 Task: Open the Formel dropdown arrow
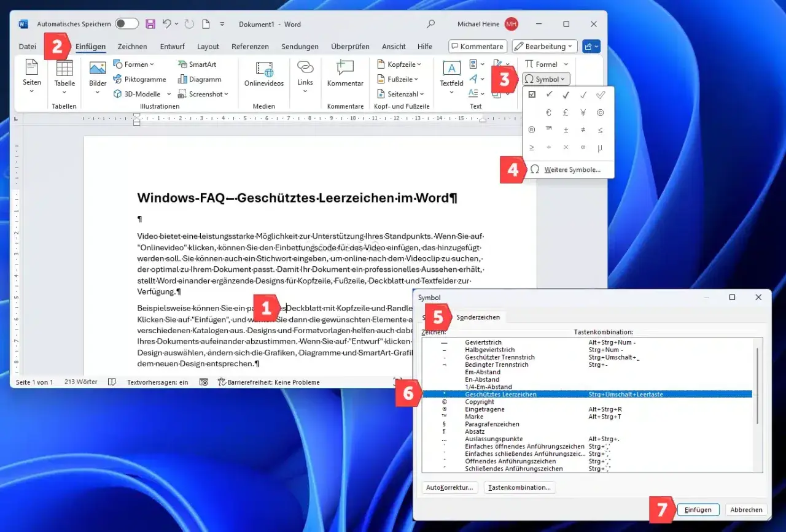tap(566, 64)
